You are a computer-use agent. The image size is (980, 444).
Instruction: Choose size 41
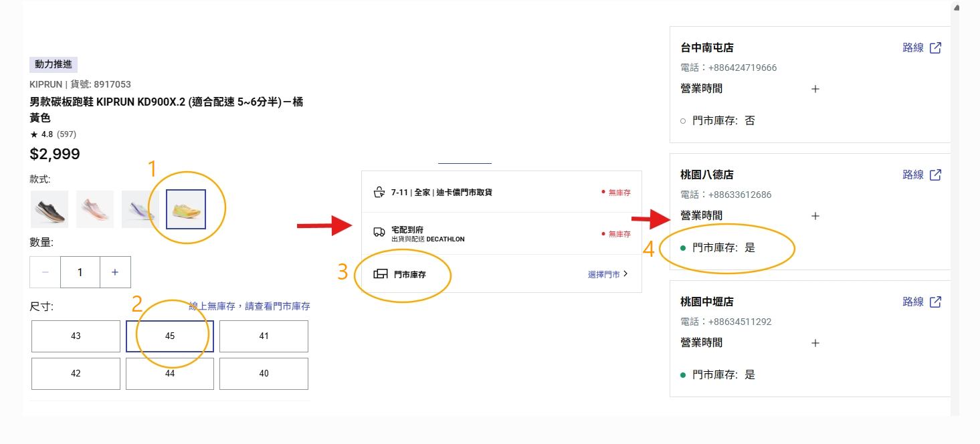264,336
